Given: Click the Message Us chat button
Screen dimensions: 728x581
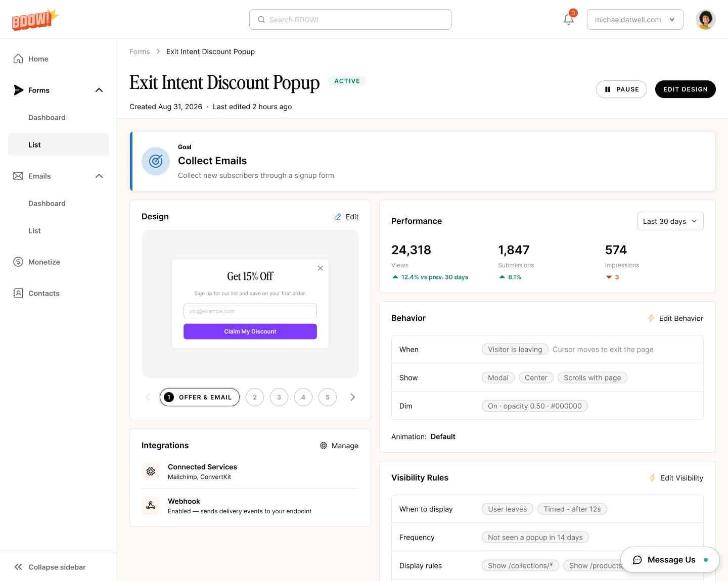Looking at the screenshot, I should (x=670, y=560).
